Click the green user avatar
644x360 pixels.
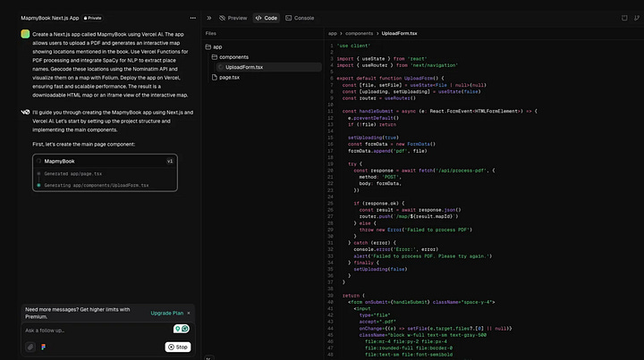click(x=25, y=34)
